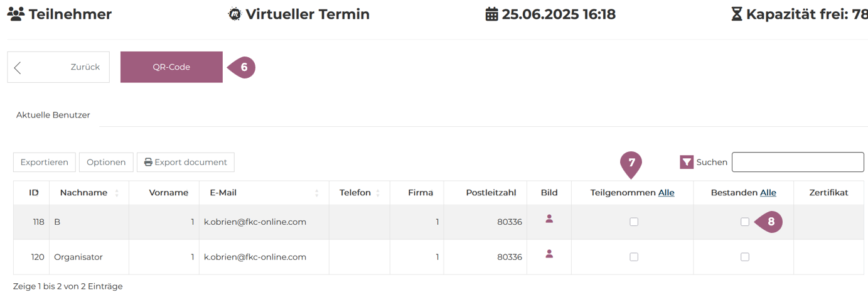Focus the Suchen search field
The height and width of the screenshot is (297, 868).
tap(798, 162)
